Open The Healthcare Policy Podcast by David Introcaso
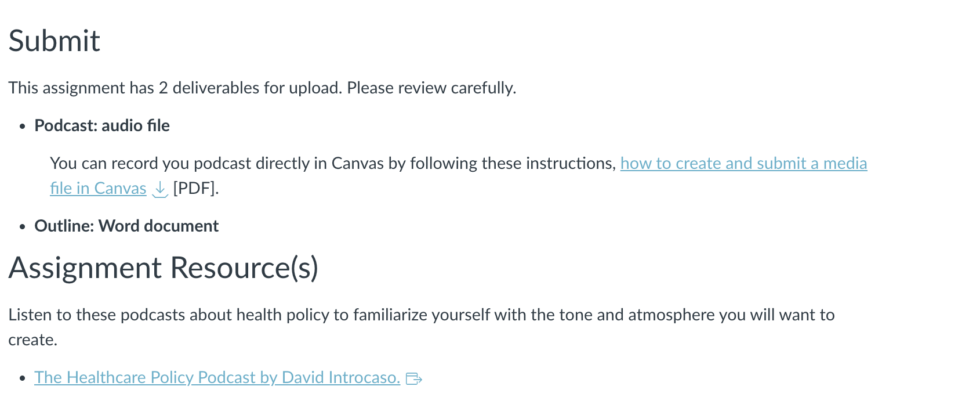The width and height of the screenshot is (980, 397). [x=217, y=377]
